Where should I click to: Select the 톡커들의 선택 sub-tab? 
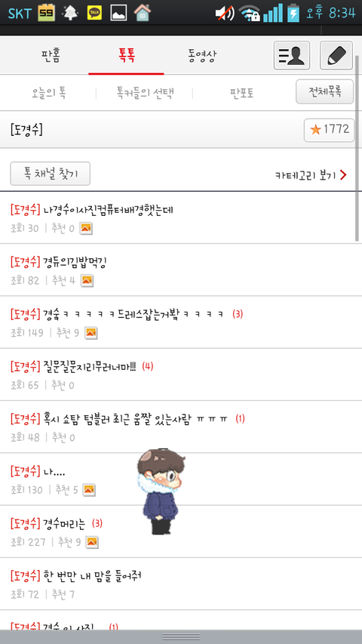[x=145, y=93]
